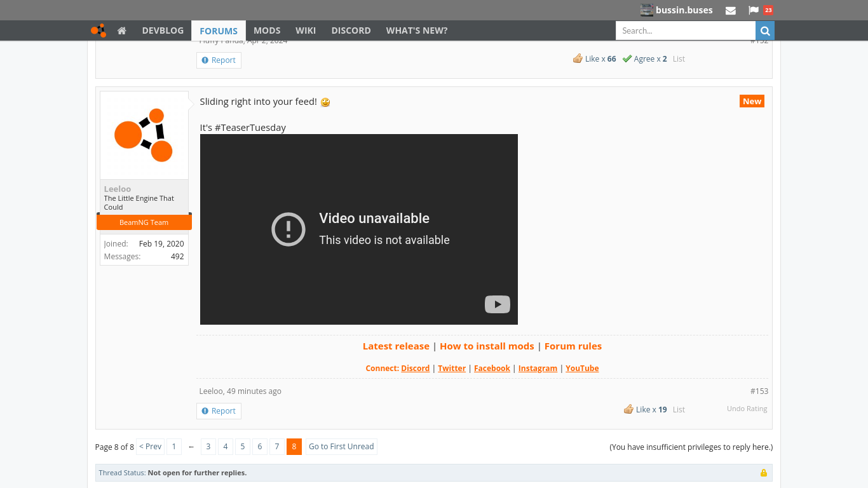This screenshot has height=488, width=868.
Task: Open How to install mods link
Action: [487, 346]
